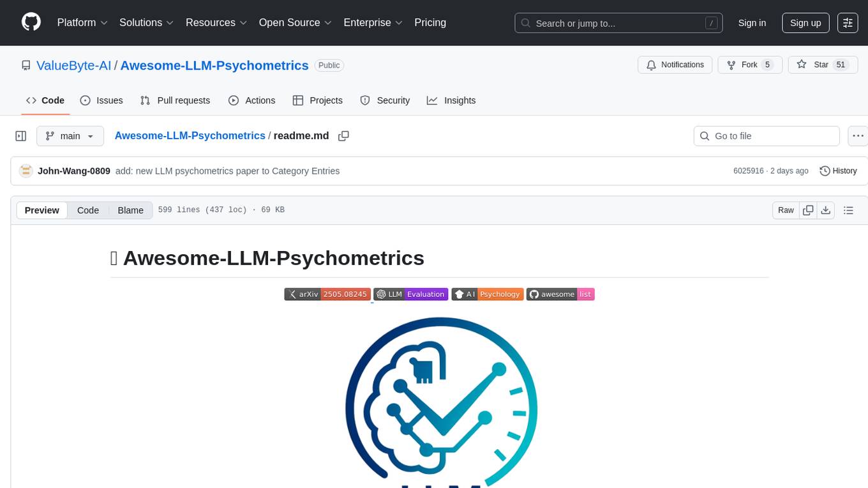View file History
This screenshot has width=868, height=488.
click(838, 171)
